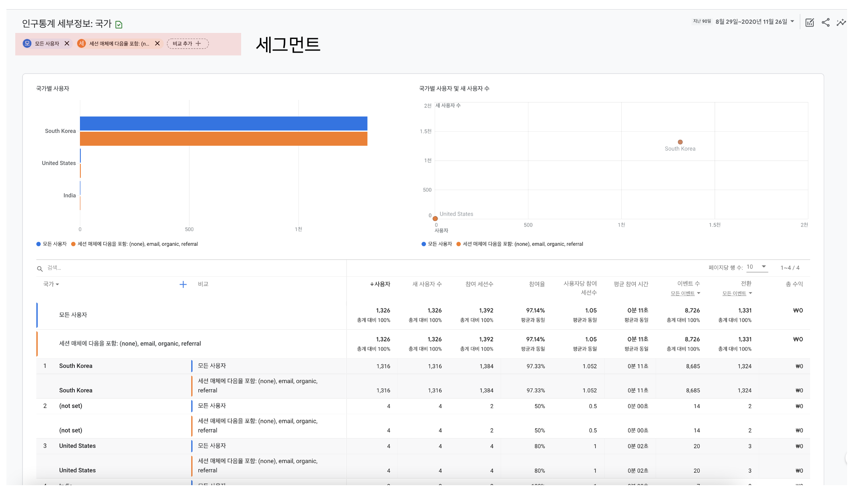Click the blue plus add-dimension icon
Viewport: 868px width, 498px height.
point(183,284)
